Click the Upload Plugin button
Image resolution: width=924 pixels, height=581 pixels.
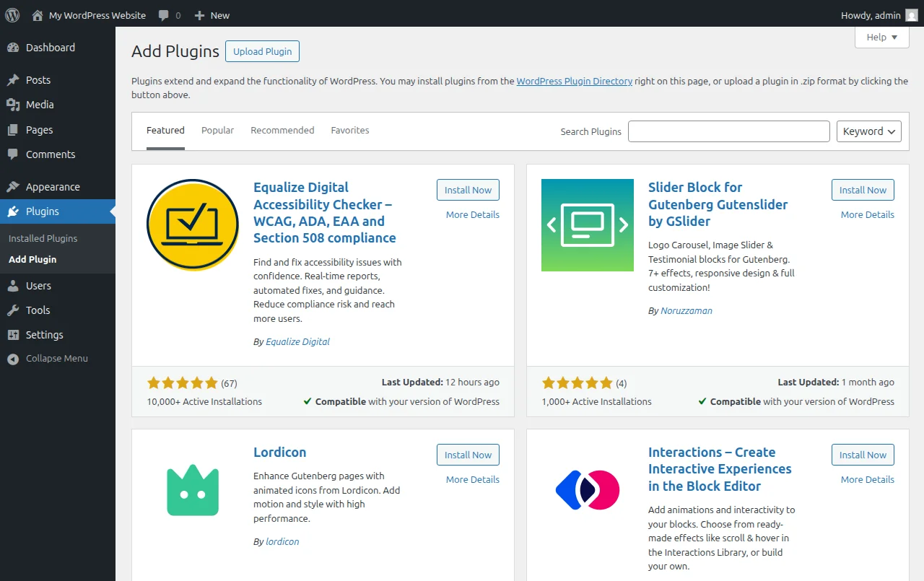click(x=262, y=51)
